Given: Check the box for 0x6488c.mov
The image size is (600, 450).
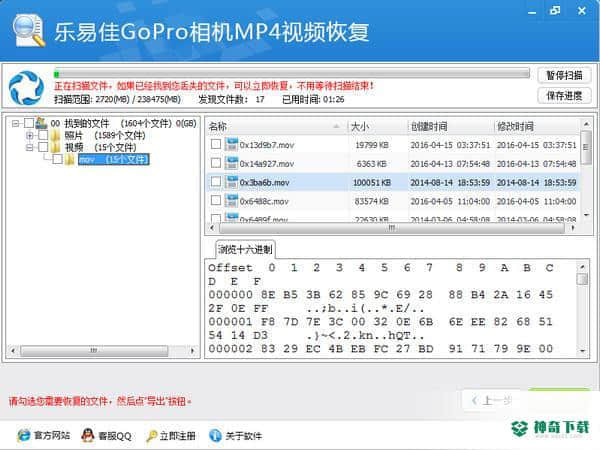Looking at the screenshot, I should click(x=216, y=201).
